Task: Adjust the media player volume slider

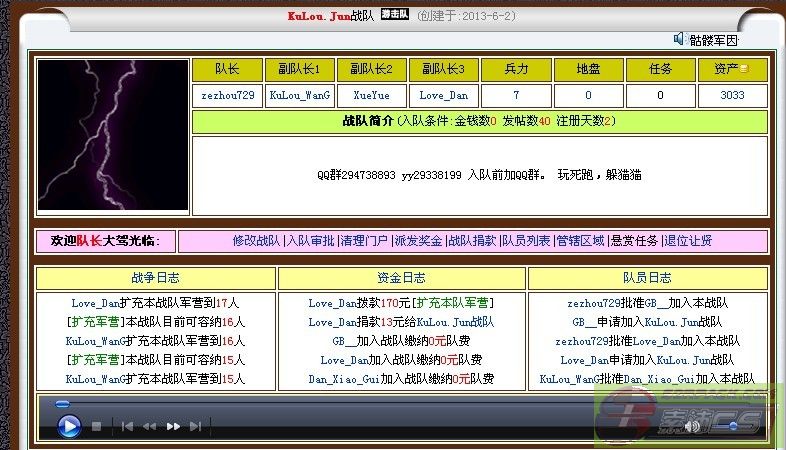Action: (x=730, y=426)
